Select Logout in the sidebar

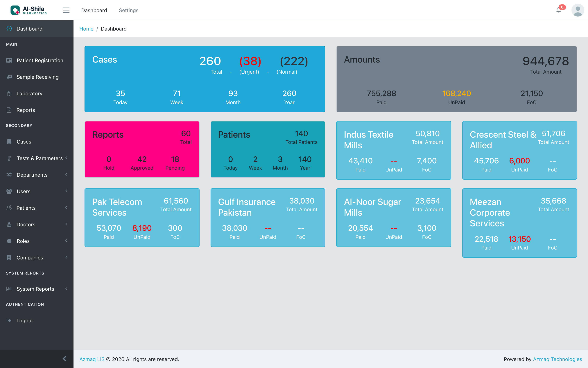(x=37, y=321)
